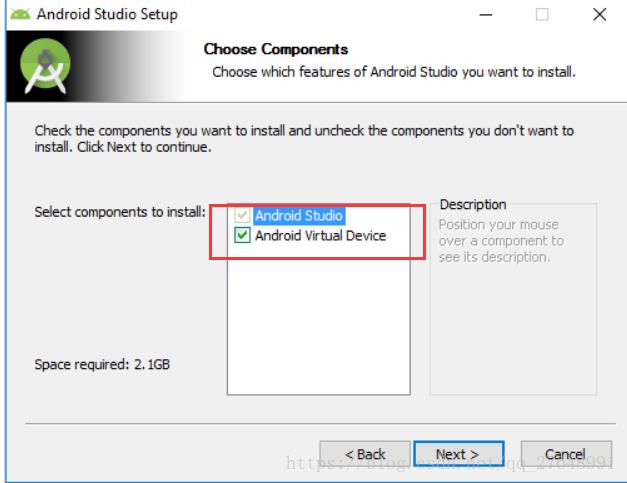Toggle the Android Virtual Device checkbox
This screenshot has height=483, width=627.
(242, 235)
